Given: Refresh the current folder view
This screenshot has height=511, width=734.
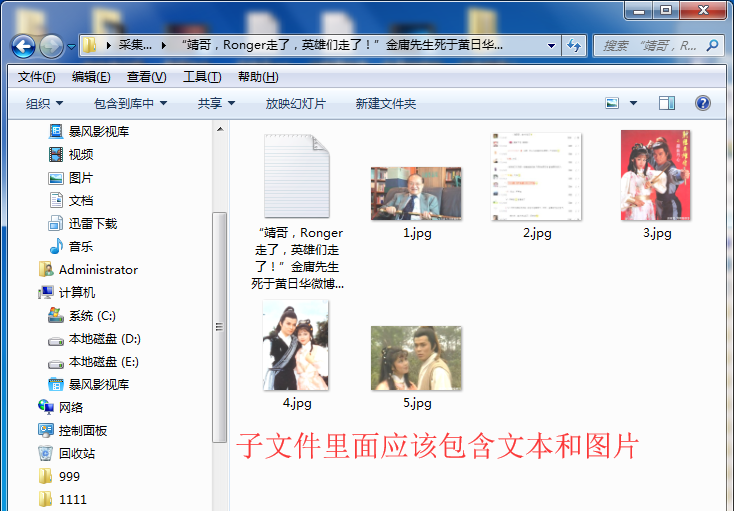Looking at the screenshot, I should (574, 46).
